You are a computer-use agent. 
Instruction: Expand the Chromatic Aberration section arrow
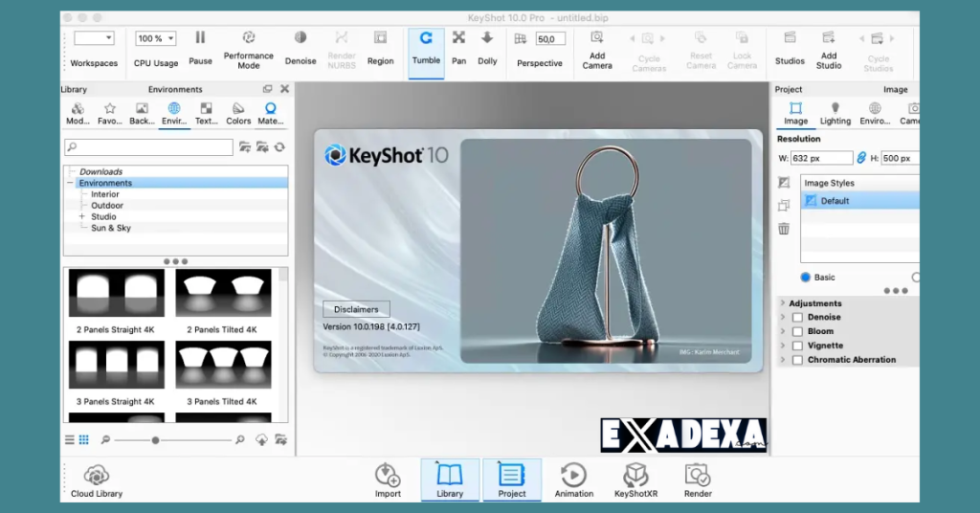[783, 359]
